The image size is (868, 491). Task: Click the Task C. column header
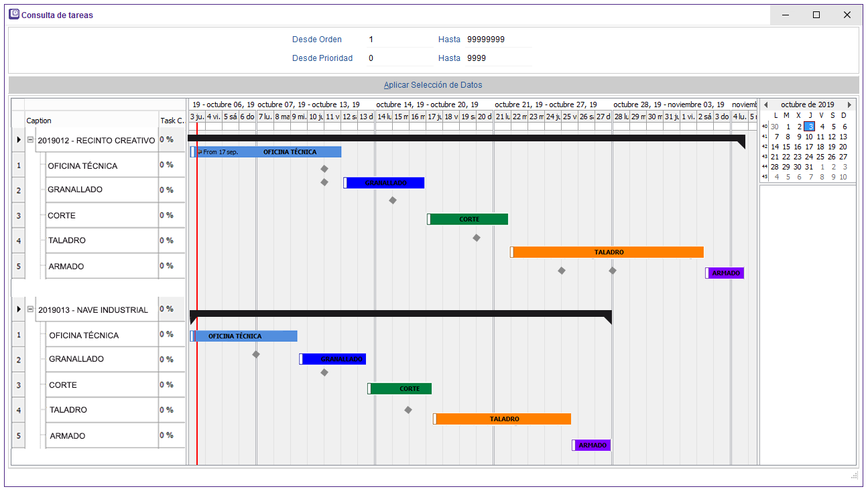pyautogui.click(x=172, y=121)
